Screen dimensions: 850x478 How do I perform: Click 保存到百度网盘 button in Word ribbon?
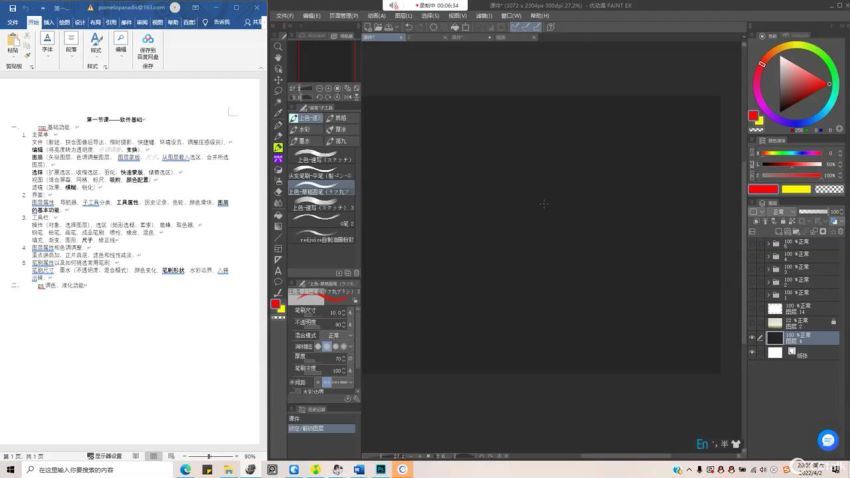148,47
